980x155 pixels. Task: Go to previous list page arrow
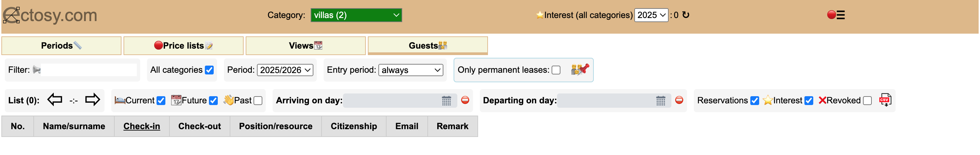(x=55, y=100)
